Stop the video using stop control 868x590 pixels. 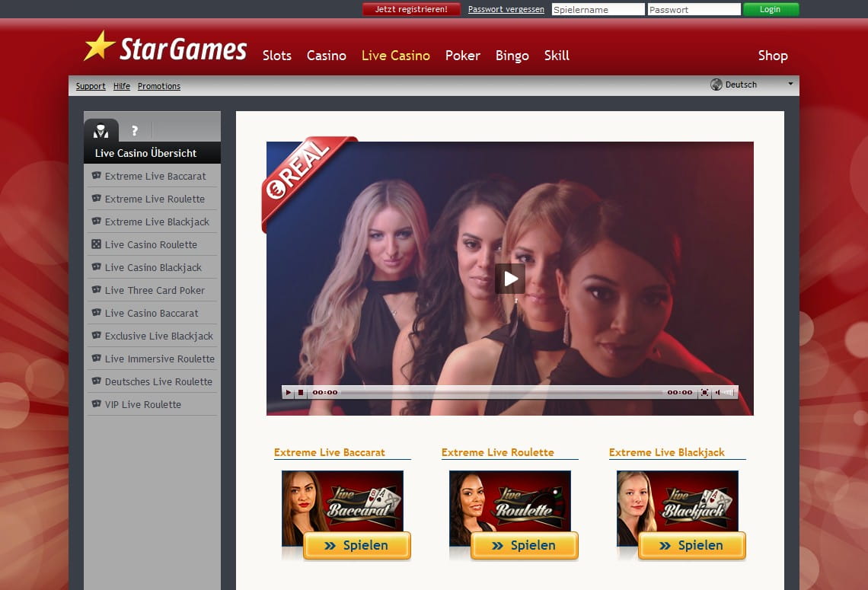click(301, 392)
